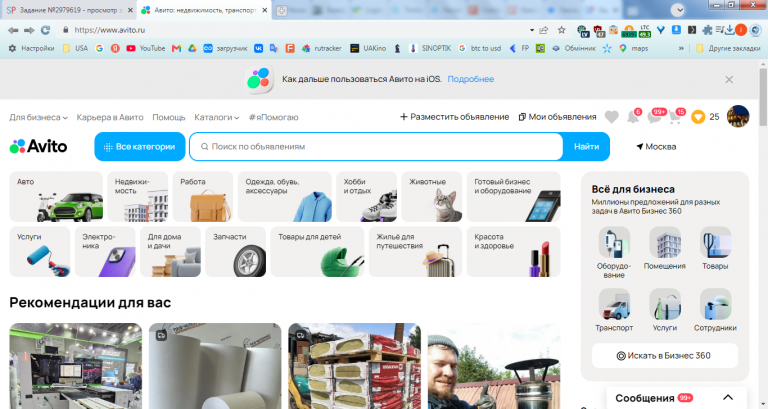Show hidden bookmarks overflow chevron
This screenshot has height=409, width=768.
(x=681, y=48)
